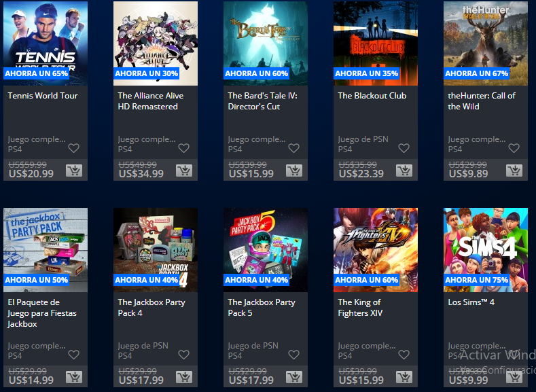Toggle wishlist heart for The Bard's Tale IV
This screenshot has height=392, width=536.
294,148
